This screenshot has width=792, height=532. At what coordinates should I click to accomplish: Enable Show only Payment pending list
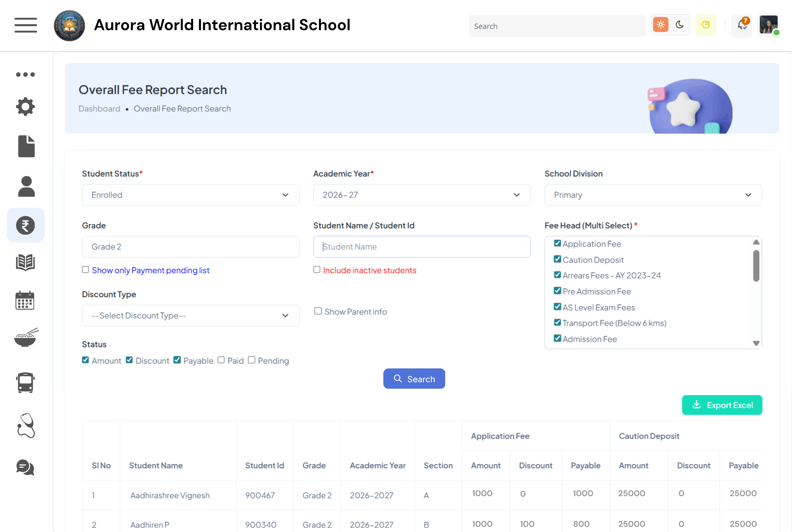point(86,270)
